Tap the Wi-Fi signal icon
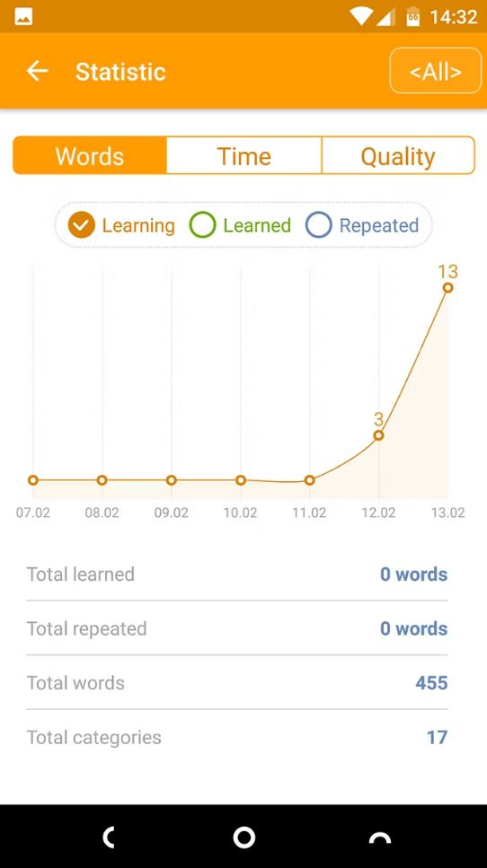The height and width of the screenshot is (868, 487). pos(360,17)
